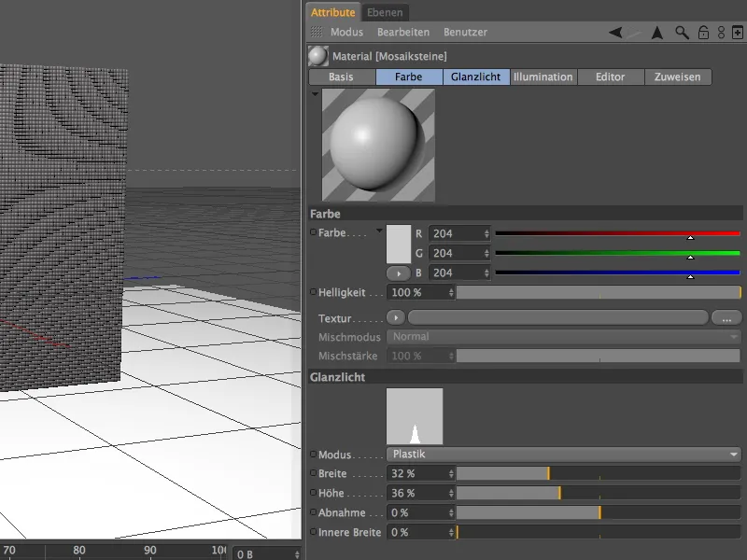Toggle the Breite parameter dot

(x=311, y=473)
